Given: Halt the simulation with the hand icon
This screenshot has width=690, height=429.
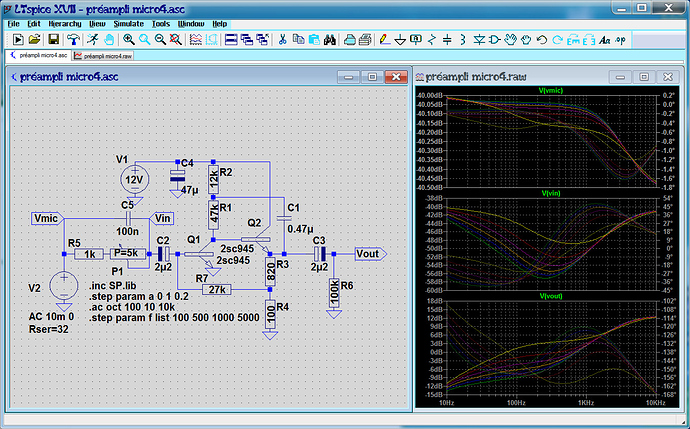Looking at the screenshot, I should (x=109, y=40).
